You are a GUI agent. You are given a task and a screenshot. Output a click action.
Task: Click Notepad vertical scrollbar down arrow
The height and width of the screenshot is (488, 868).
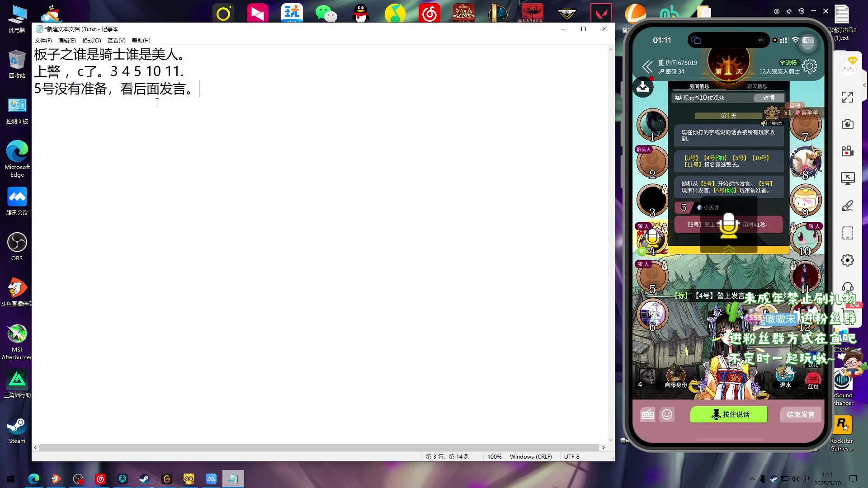[611, 440]
